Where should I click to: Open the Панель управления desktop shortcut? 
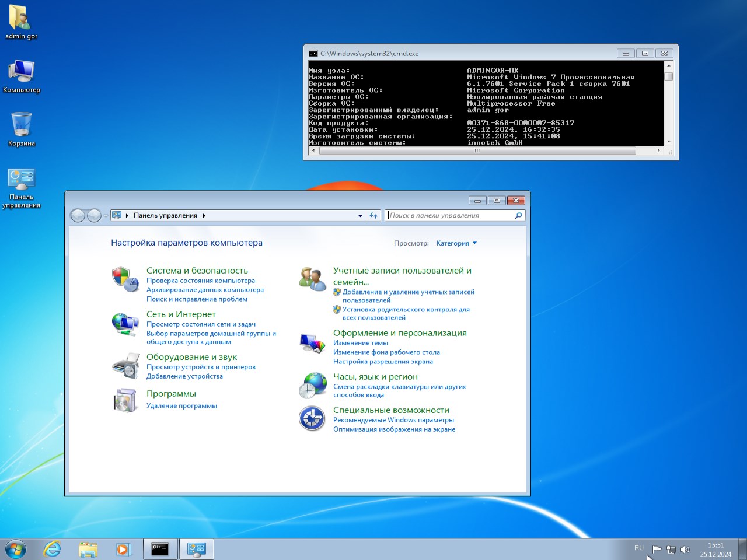22,188
